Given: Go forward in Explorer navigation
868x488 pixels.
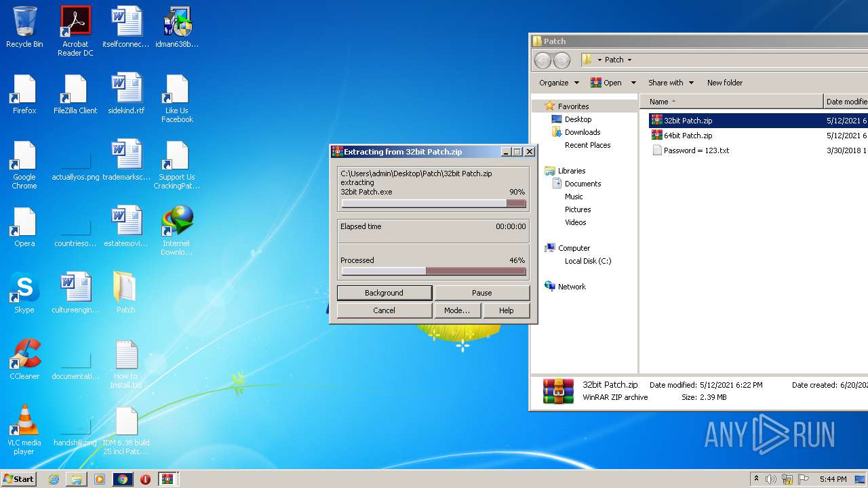Looking at the screenshot, I should pyautogui.click(x=562, y=60).
